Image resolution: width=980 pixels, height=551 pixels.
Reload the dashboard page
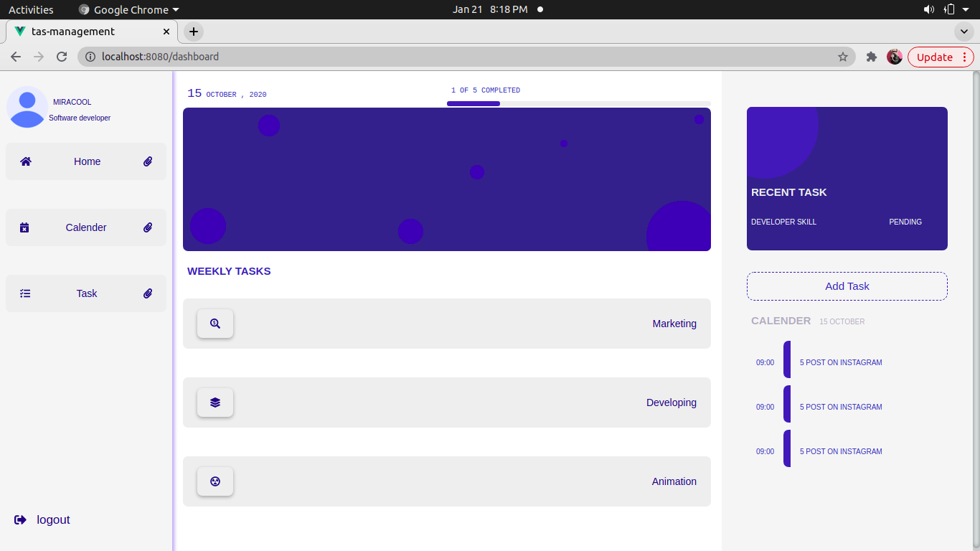click(62, 57)
